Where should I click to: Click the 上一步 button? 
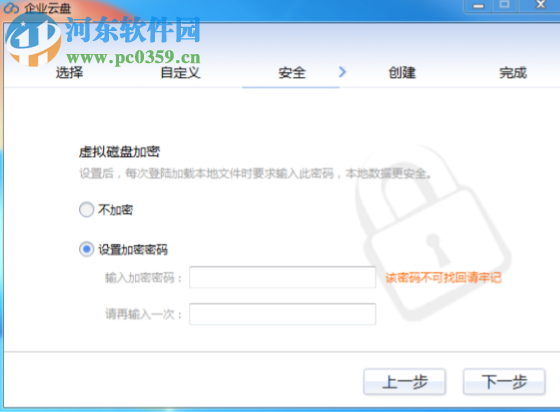click(x=404, y=382)
